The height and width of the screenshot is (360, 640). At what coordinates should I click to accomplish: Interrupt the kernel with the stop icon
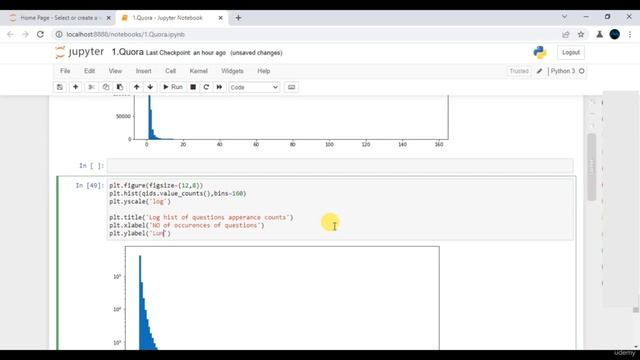pyautogui.click(x=193, y=87)
